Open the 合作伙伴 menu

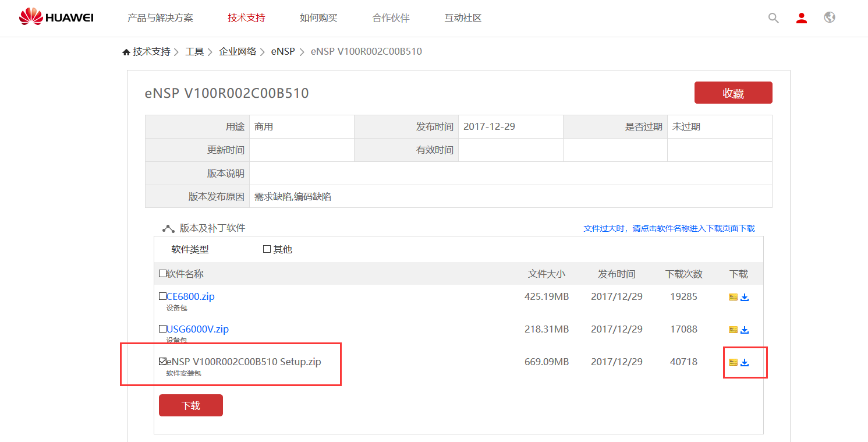tap(391, 18)
